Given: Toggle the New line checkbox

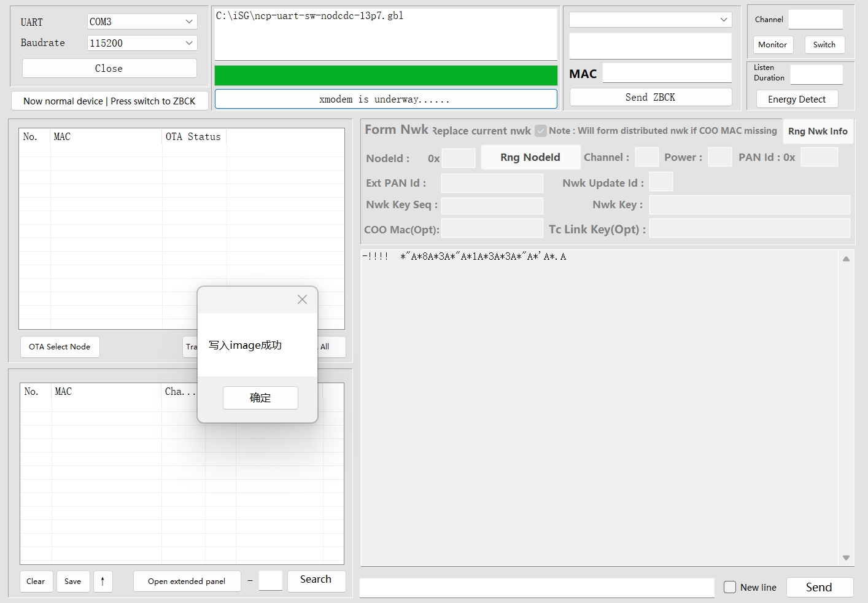Looking at the screenshot, I should point(730,587).
